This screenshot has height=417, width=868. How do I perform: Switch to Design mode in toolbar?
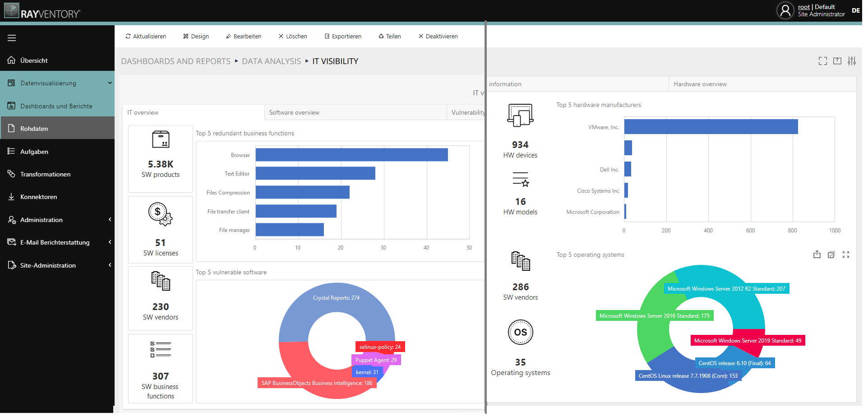[x=196, y=36]
